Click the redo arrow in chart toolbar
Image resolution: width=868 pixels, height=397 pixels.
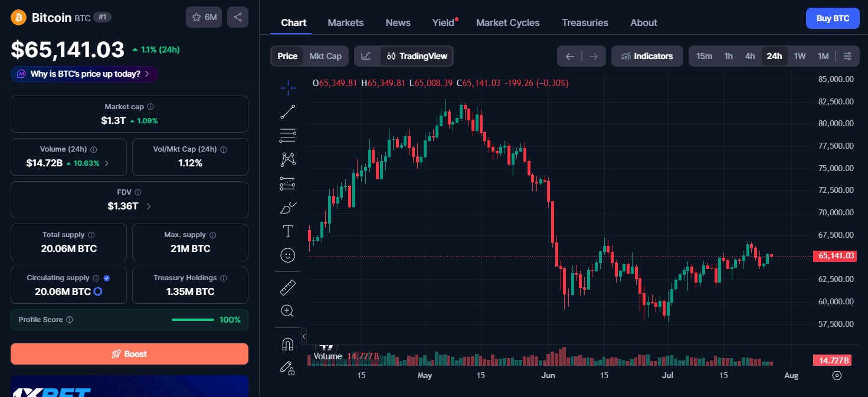[594, 56]
